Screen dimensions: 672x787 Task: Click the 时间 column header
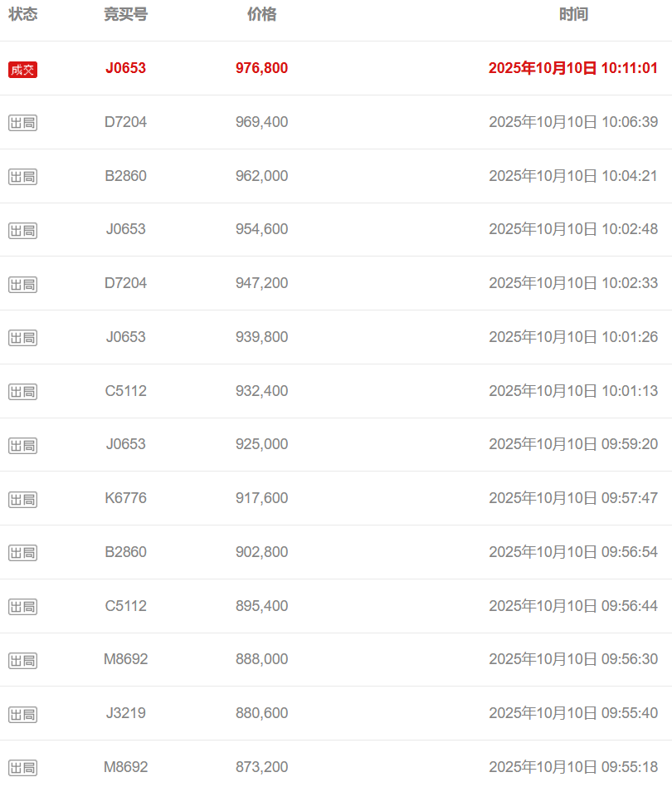(x=573, y=15)
